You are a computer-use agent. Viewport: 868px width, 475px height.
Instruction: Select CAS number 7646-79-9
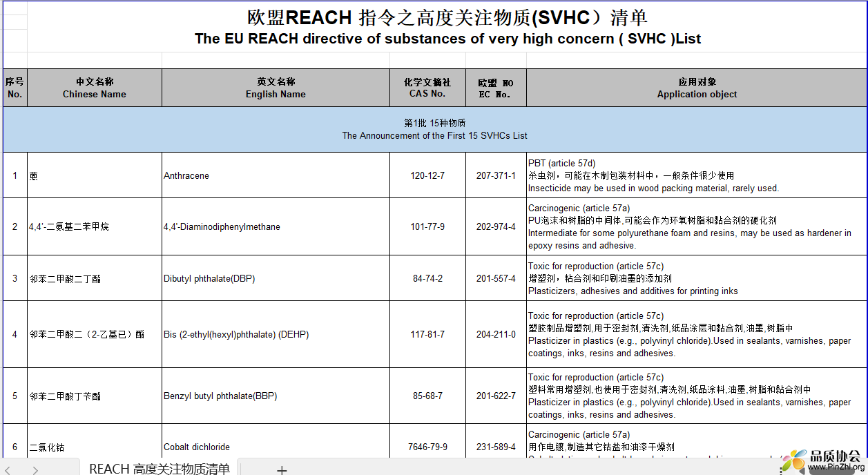427,442
